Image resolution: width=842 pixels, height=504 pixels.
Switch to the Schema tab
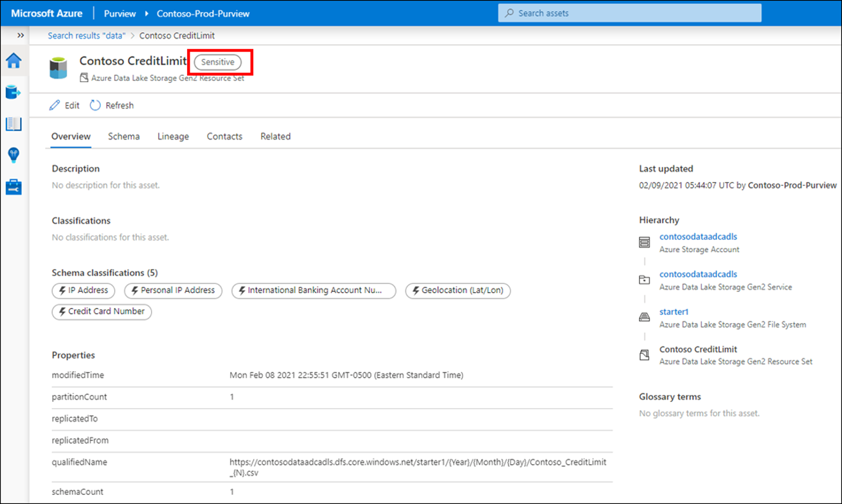[x=123, y=136]
